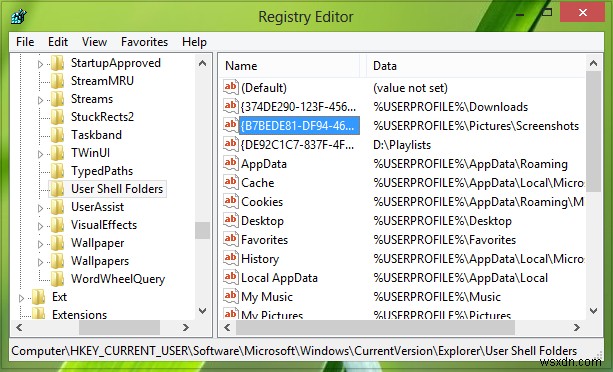Click the string value icon for AppData
Image resolution: width=613 pixels, height=372 pixels.
tap(231, 163)
